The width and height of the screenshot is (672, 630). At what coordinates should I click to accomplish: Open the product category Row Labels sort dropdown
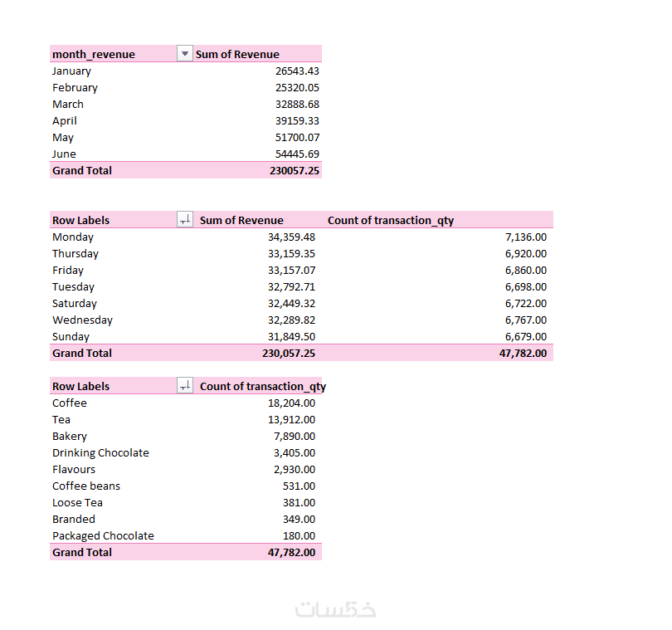click(185, 386)
